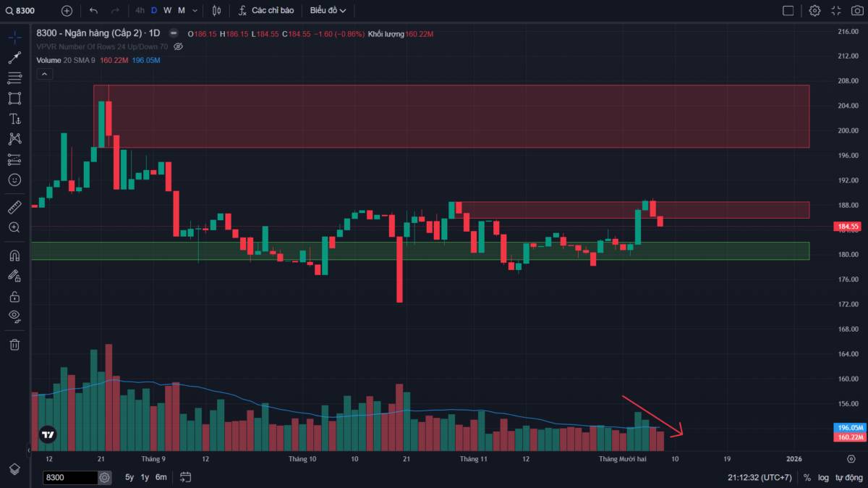
Task: Toggle log scale on price axis
Action: [x=823, y=477]
